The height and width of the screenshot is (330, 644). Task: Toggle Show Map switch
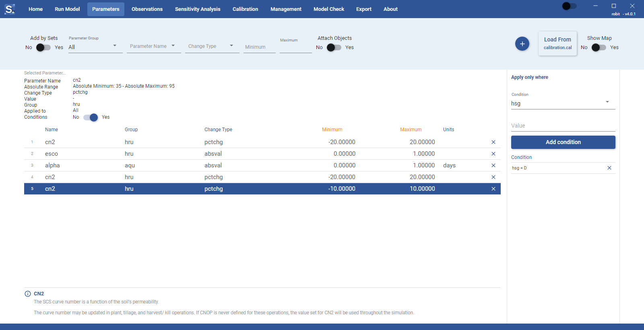click(599, 47)
